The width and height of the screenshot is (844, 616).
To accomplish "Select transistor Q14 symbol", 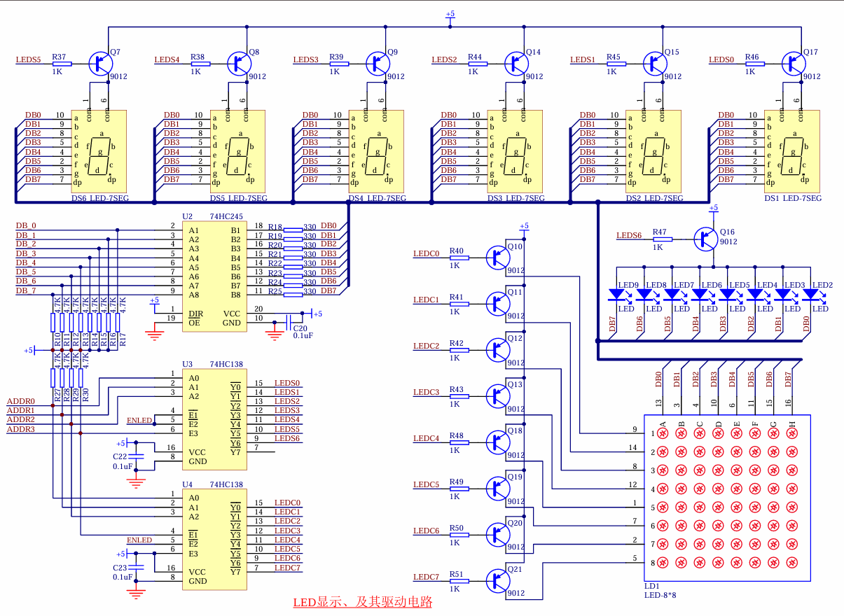I will click(x=517, y=64).
